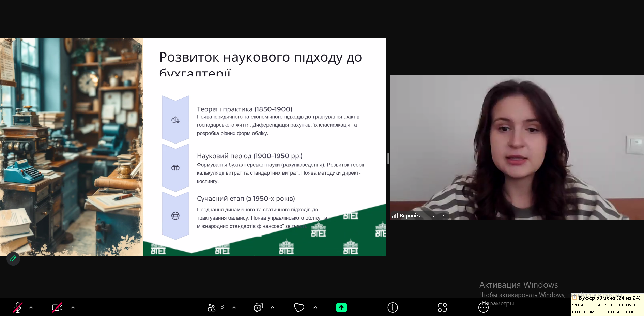Open more options ellipsis menu
This screenshot has height=316, width=644.
click(483, 307)
